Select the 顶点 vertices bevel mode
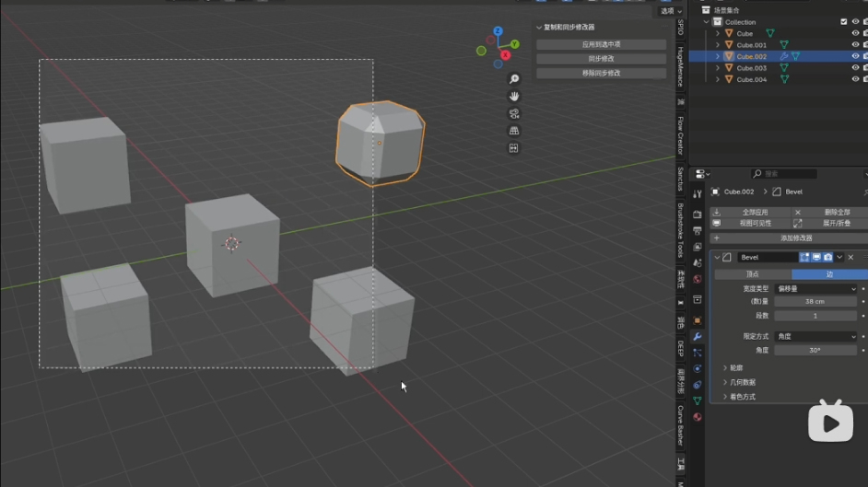868x487 pixels. 753,274
